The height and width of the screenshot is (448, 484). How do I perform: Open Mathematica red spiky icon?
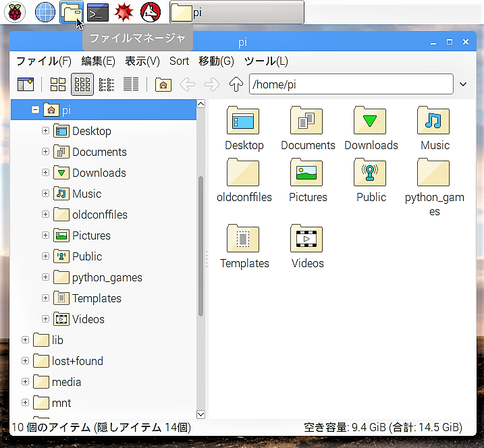pyautogui.click(x=124, y=12)
